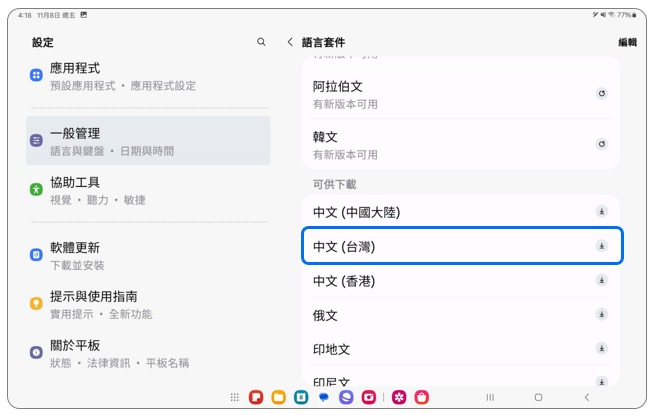Tap the download icon next to 印地文
Viewport: 652px width, 415px height.
coord(601,349)
